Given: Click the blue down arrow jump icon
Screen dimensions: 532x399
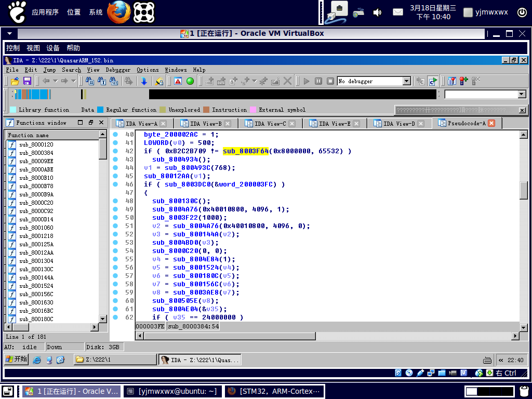Looking at the screenshot, I should 144,81.
